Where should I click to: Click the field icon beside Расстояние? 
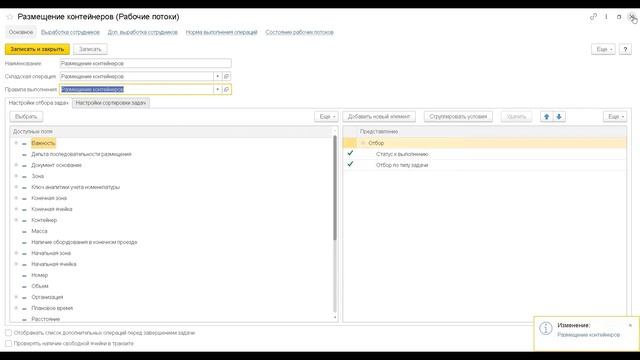point(24,320)
